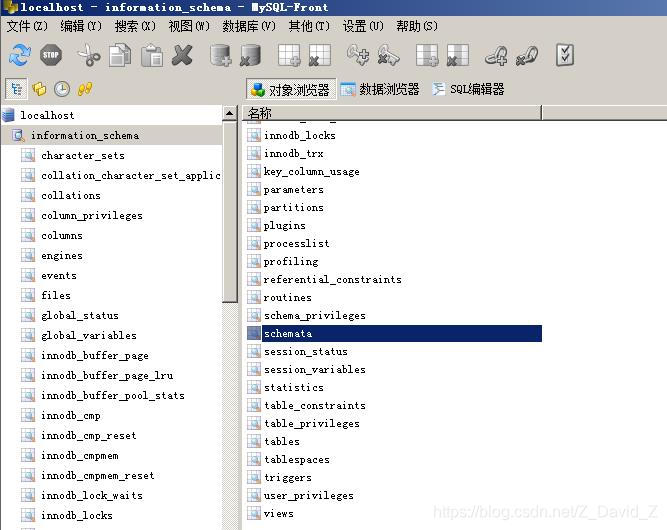
Task: Select column_privileges in the left tree
Action: coord(92,215)
